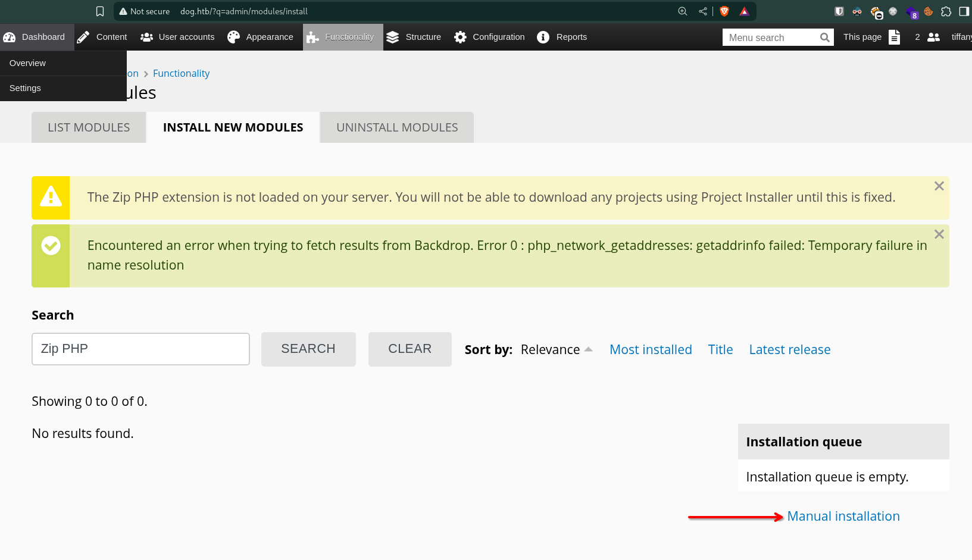Sort results by Most installed
Image resolution: width=972 pixels, height=560 pixels.
click(x=651, y=349)
